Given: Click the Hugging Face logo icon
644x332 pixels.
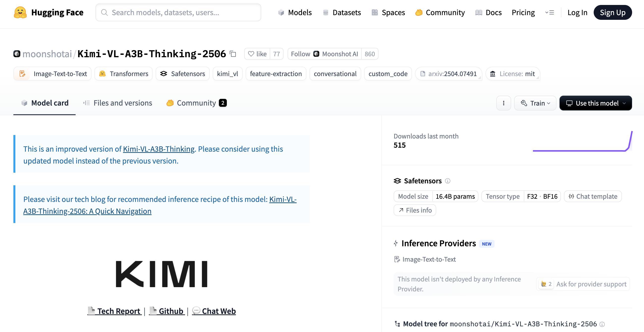Looking at the screenshot, I should [20, 12].
